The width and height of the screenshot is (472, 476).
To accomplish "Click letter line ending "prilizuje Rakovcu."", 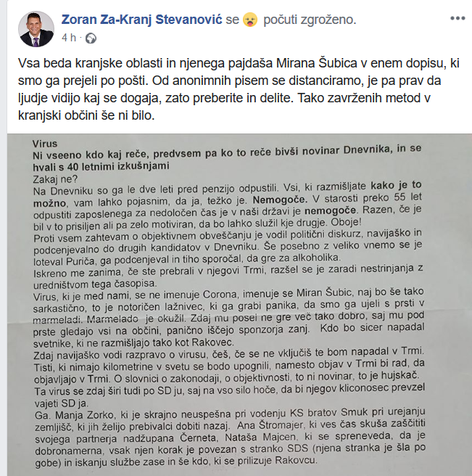I will [x=176, y=461].
